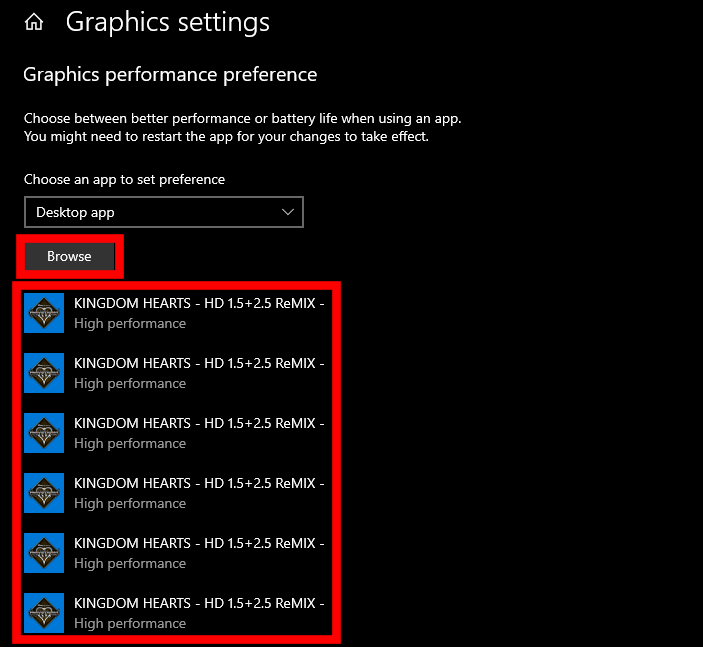703x647 pixels.
Task: Click the Graphics settings page title
Action: click(x=168, y=22)
